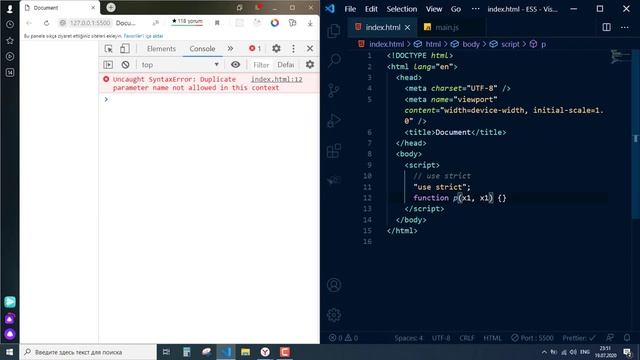640x360 pixels.
Task: Open VS Code Extensions view
Action: click(334, 151)
